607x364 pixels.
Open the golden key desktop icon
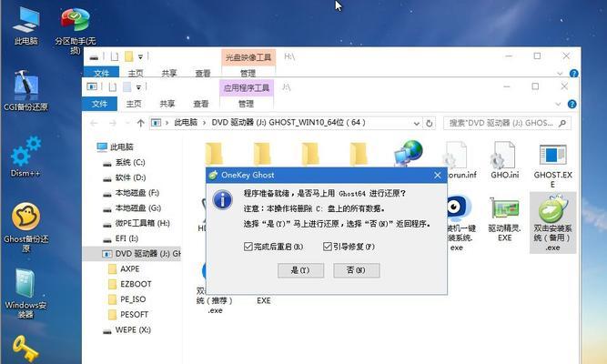coord(25,349)
